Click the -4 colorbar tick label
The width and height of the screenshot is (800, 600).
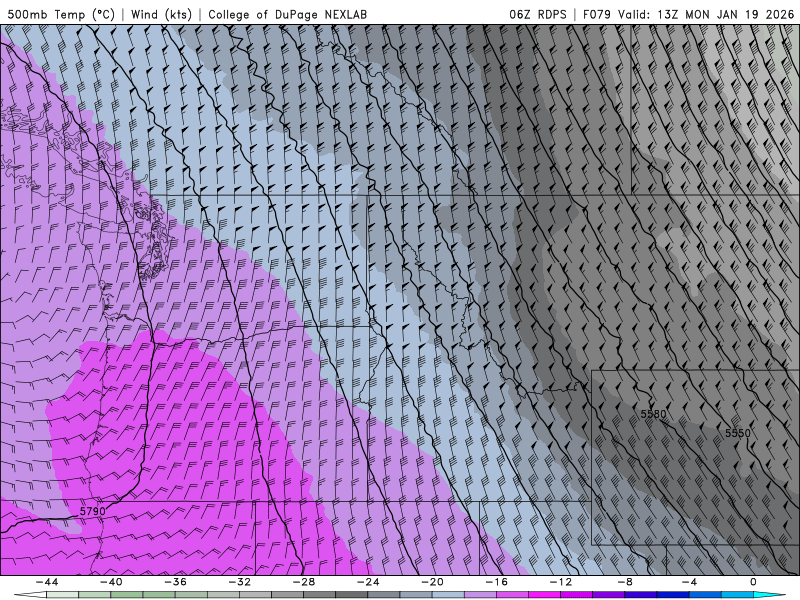coord(689,582)
